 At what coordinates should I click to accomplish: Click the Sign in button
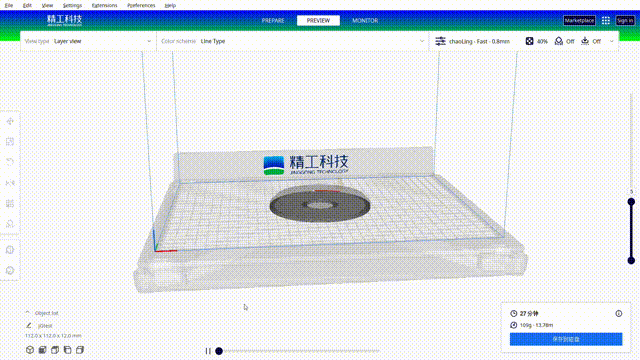tap(625, 20)
